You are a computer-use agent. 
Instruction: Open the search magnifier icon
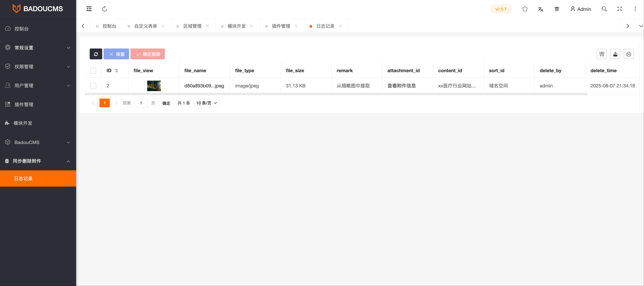604,9
